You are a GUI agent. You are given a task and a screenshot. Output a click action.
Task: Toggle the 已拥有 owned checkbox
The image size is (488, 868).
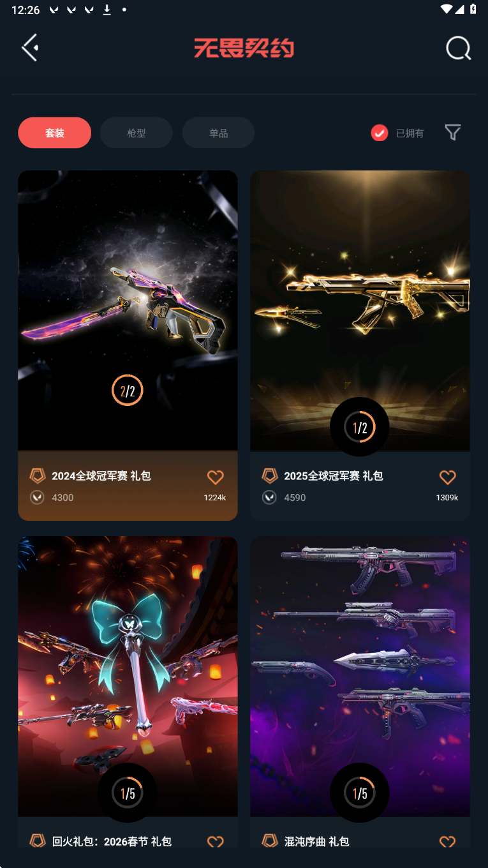pos(380,133)
